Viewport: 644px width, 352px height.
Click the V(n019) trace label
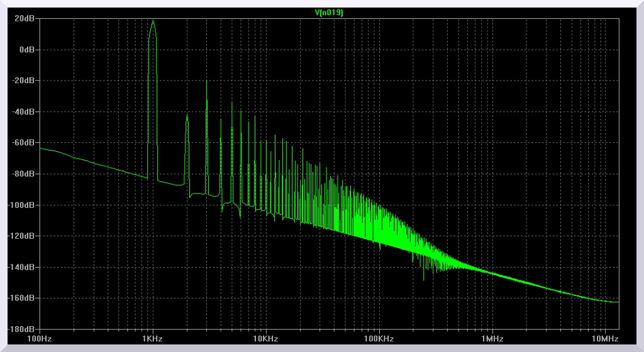pyautogui.click(x=328, y=11)
